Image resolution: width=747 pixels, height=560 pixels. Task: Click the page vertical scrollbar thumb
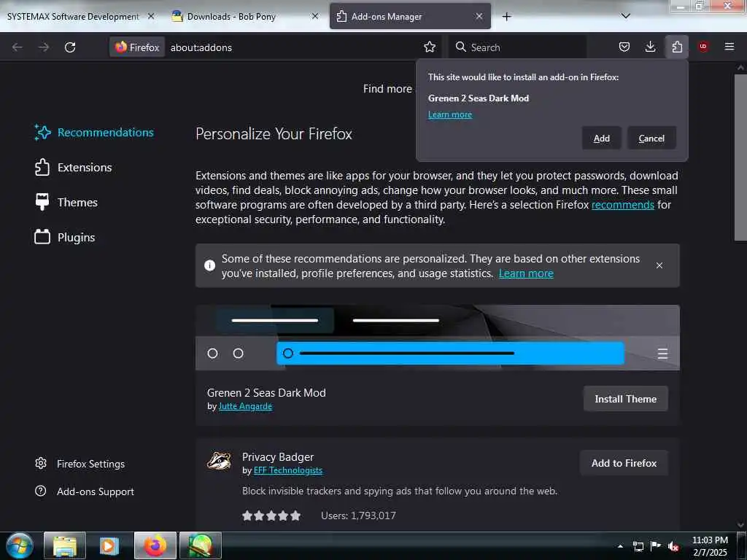(740, 157)
